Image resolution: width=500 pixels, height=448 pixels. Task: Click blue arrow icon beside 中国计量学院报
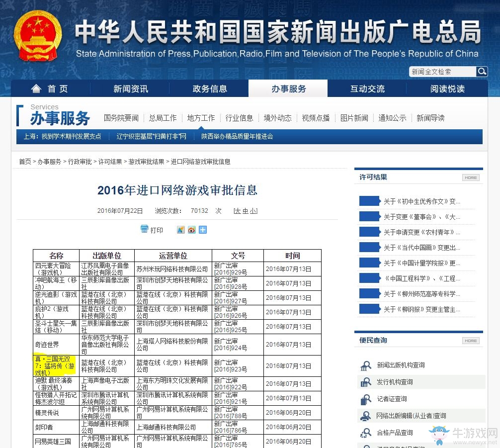coord(370,263)
